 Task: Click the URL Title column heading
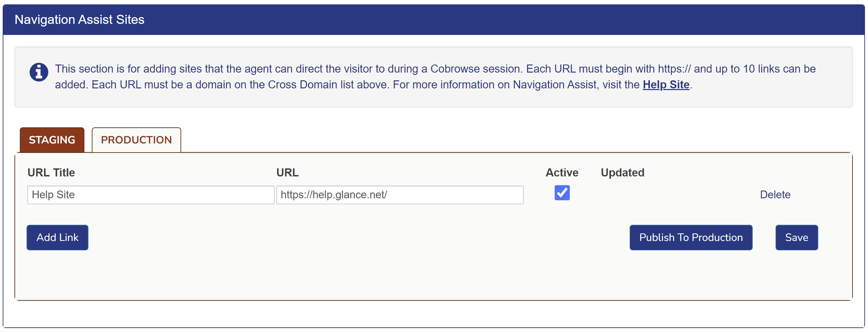tap(51, 172)
